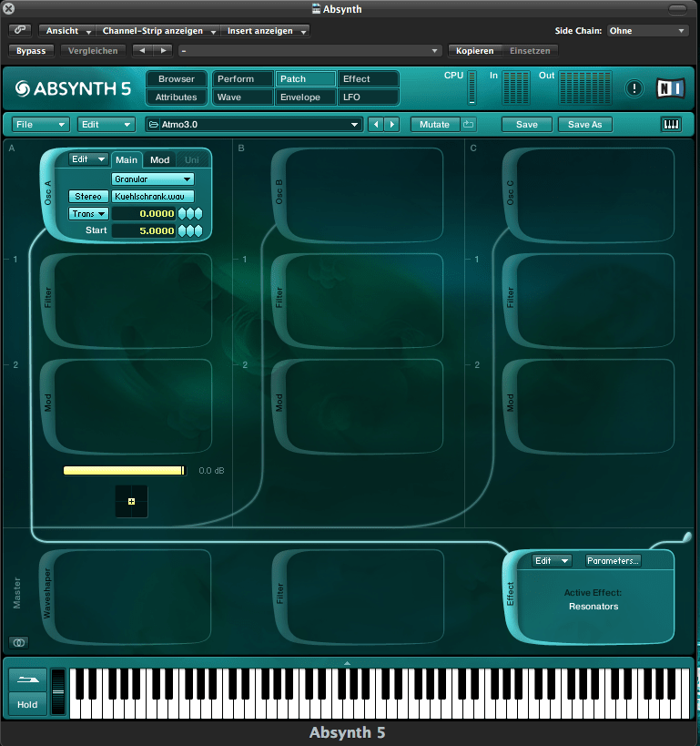Open the Atmo3.0 preset dropdown

pos(254,124)
